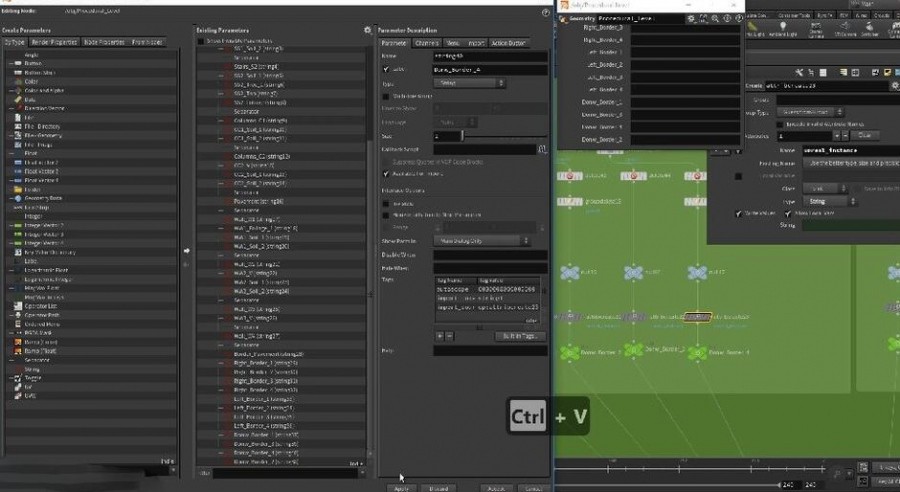900x492 pixels.
Task: Switch to the From Nodes tab
Action: coord(147,42)
